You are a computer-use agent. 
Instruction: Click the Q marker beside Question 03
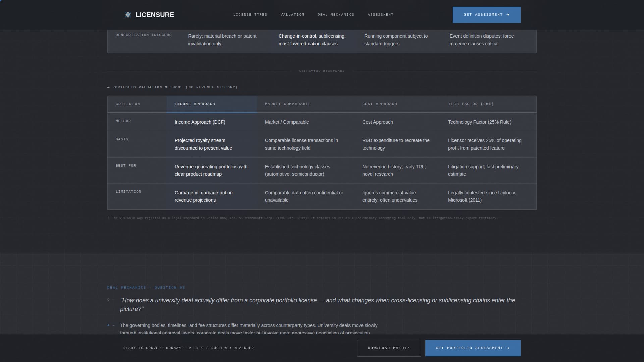[109, 300]
